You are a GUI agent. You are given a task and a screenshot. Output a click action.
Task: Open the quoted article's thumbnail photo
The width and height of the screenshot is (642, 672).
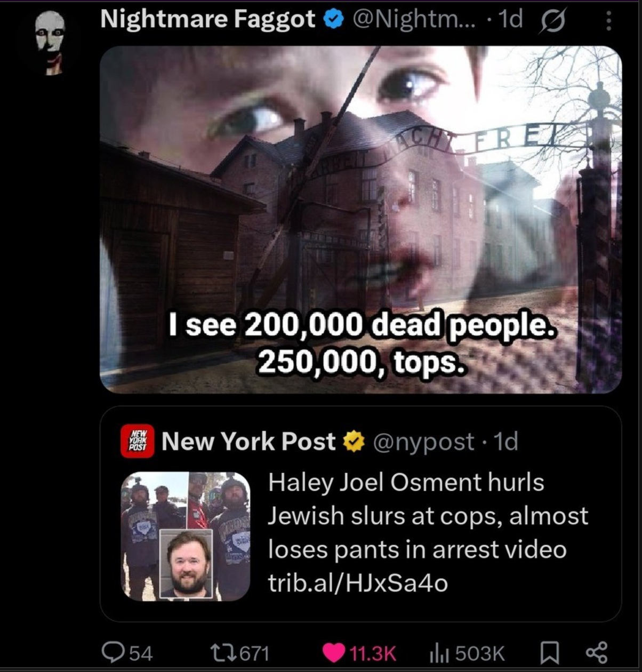(x=186, y=536)
